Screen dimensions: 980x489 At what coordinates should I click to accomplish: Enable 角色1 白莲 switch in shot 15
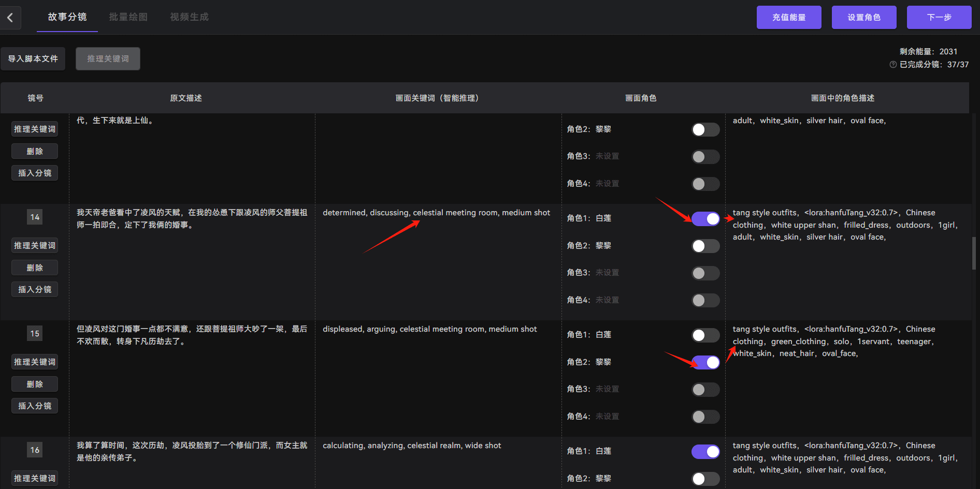click(x=705, y=335)
